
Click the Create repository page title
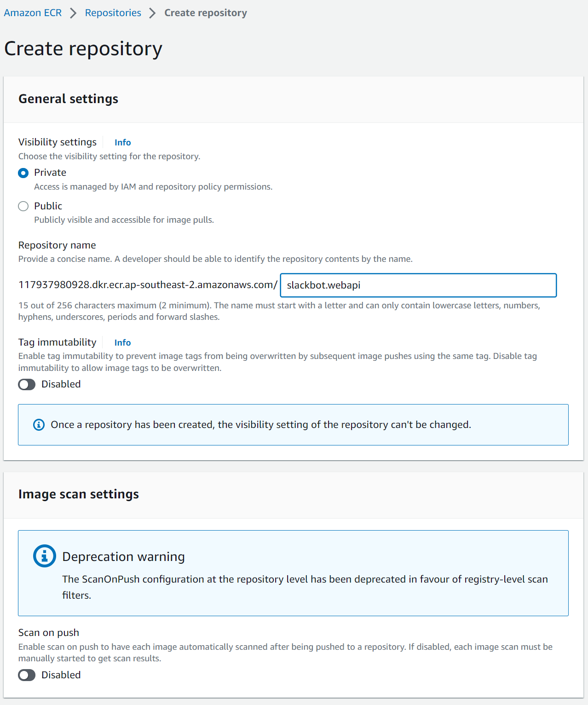83,48
